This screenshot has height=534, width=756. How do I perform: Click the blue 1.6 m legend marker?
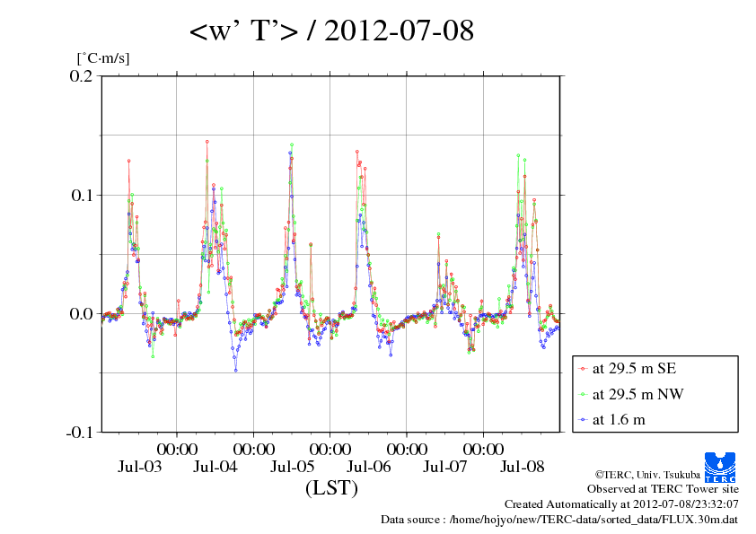(x=583, y=419)
